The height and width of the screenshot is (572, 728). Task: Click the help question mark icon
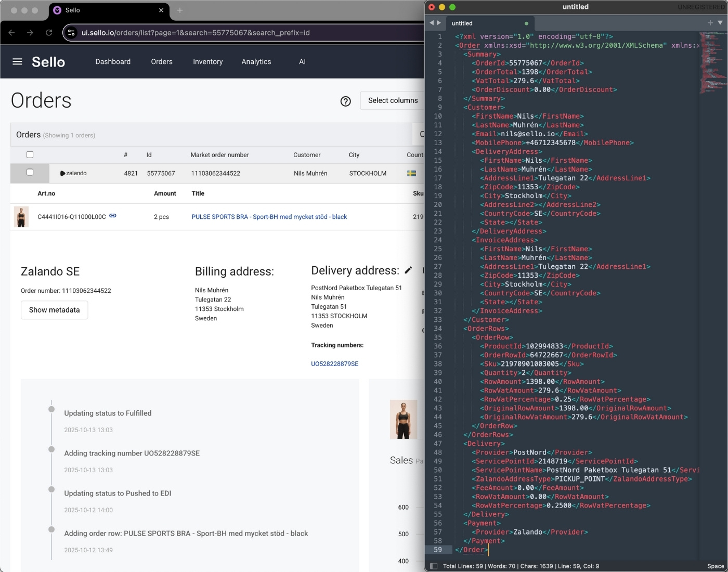pyautogui.click(x=346, y=101)
